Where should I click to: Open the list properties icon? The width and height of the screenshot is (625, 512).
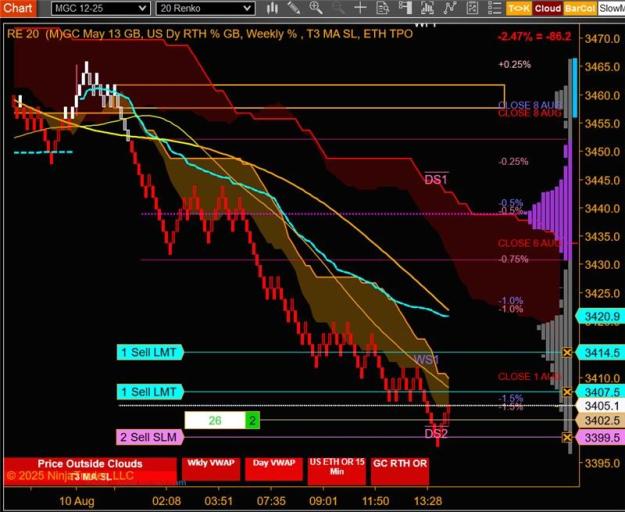(x=494, y=8)
